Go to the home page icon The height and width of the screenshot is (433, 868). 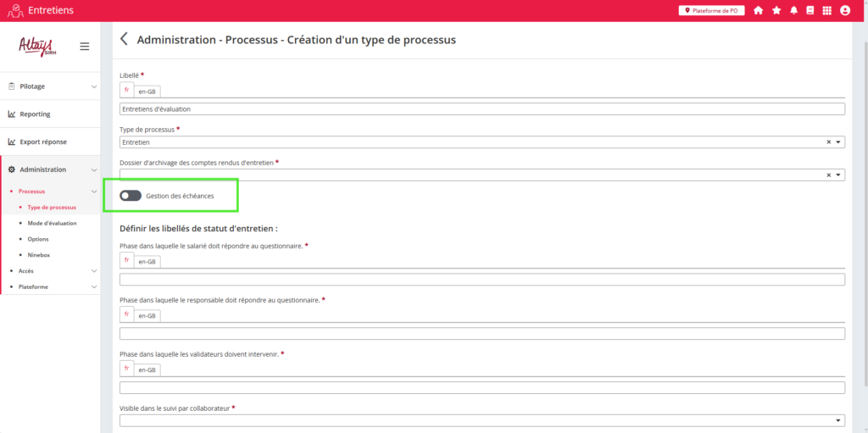click(x=758, y=10)
